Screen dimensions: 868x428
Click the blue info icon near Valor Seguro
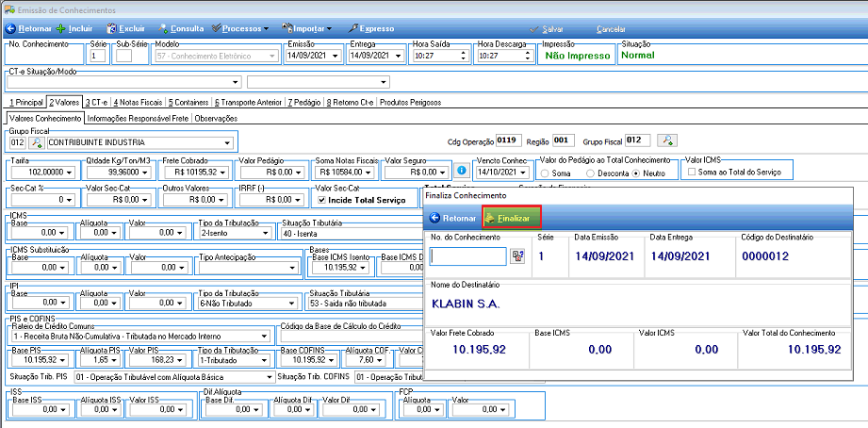coord(461,171)
